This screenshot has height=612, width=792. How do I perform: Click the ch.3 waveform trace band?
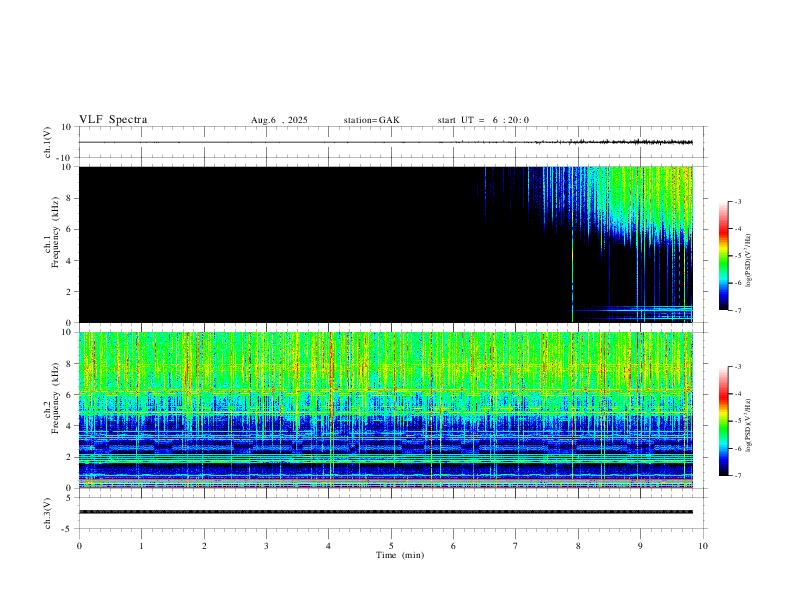[386, 512]
